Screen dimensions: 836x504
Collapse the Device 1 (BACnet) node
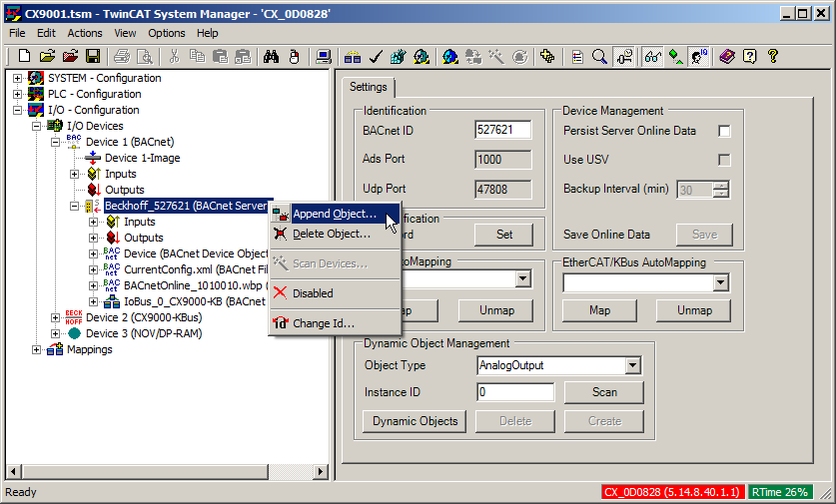tap(56, 143)
